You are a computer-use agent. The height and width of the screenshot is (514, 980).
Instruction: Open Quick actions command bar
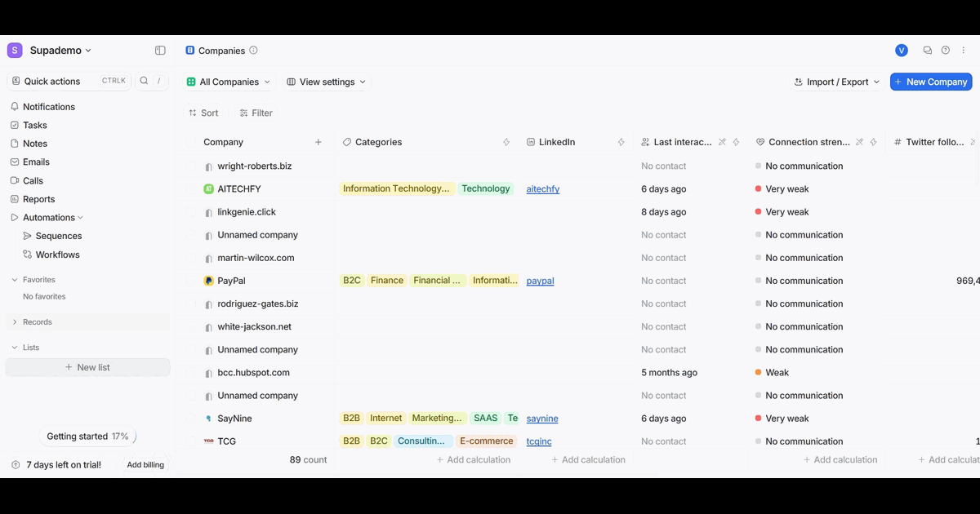tap(69, 81)
